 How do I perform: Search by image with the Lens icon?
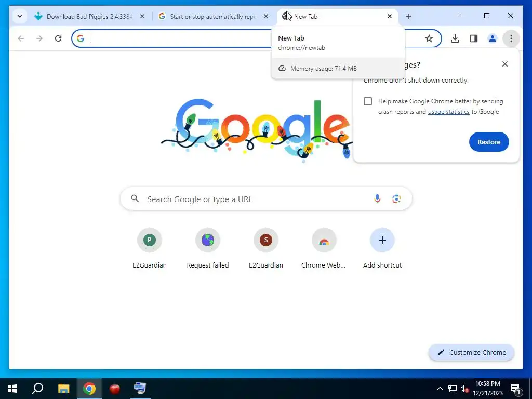[396, 199]
